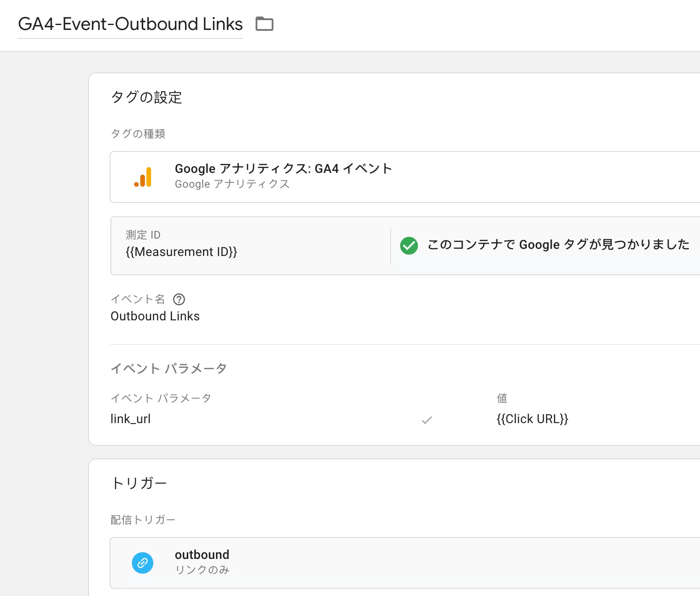Click the 配信トリガー label
Screen dimensions: 700x596
pos(143,520)
